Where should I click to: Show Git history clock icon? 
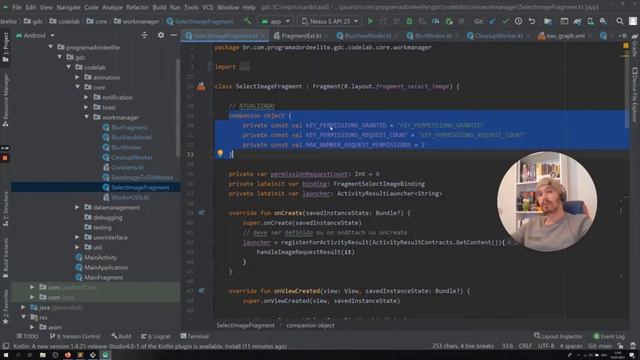[518, 21]
